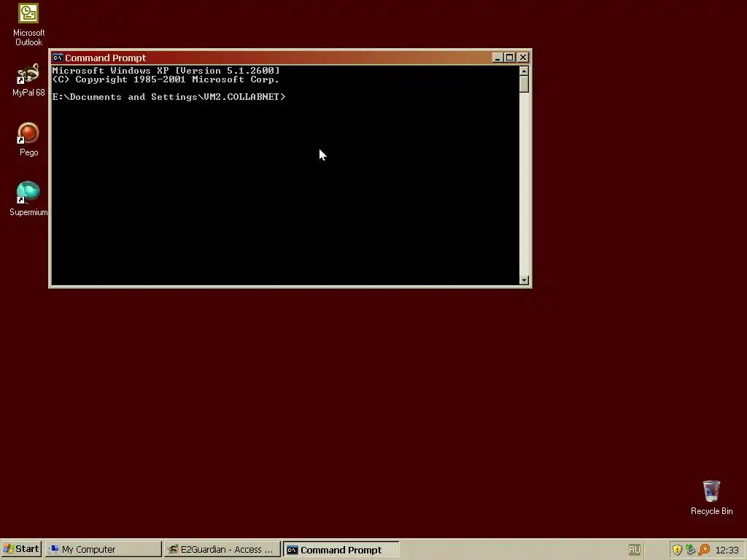Click the prompt line E:\Documents and Settings\VM2.COLLABNET>
The image size is (747, 560).
(x=169, y=97)
